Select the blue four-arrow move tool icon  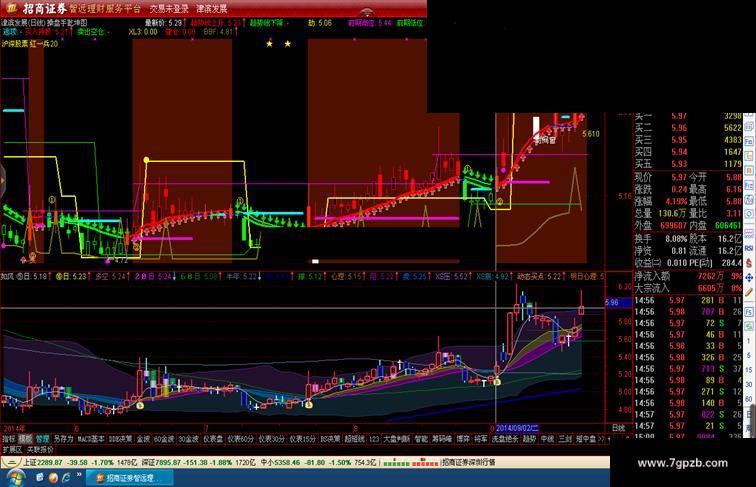748,278
